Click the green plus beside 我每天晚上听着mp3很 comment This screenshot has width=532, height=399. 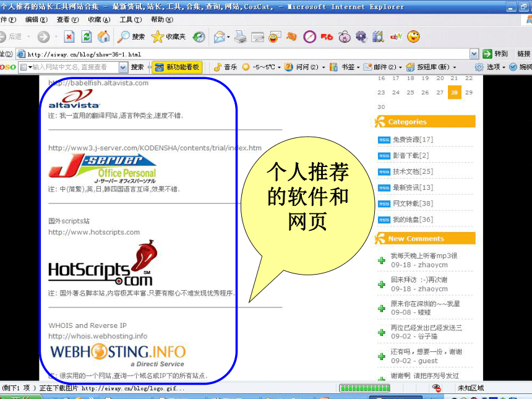(x=381, y=260)
